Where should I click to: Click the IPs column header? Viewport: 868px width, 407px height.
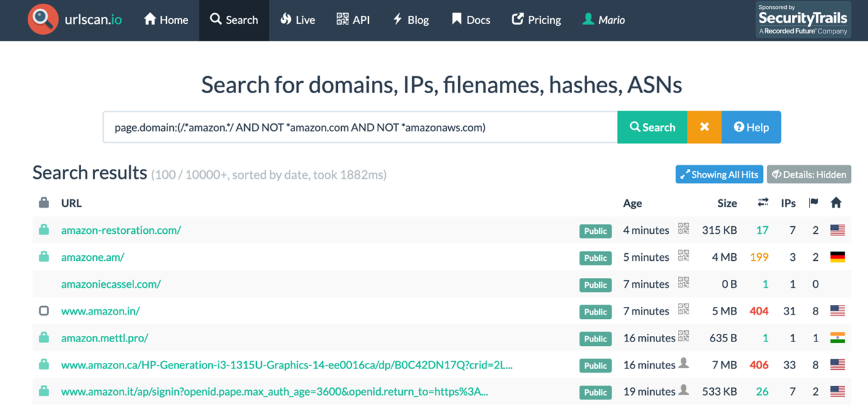tap(788, 203)
